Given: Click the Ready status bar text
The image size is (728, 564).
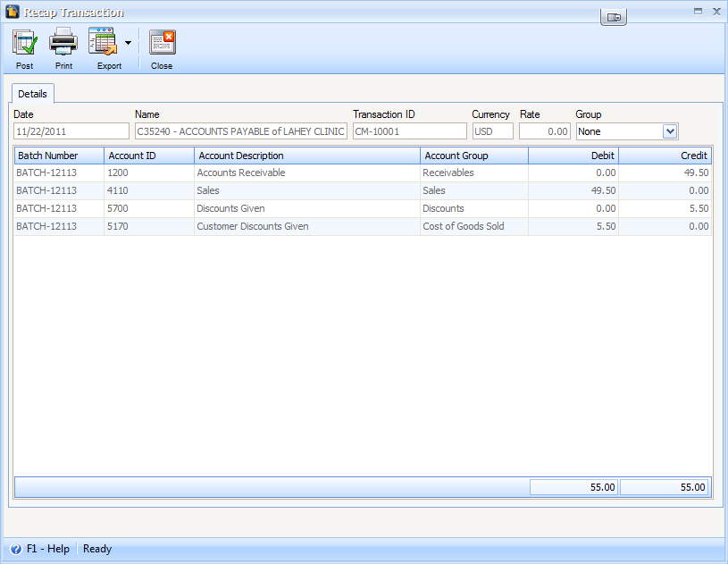Looking at the screenshot, I should [x=97, y=549].
